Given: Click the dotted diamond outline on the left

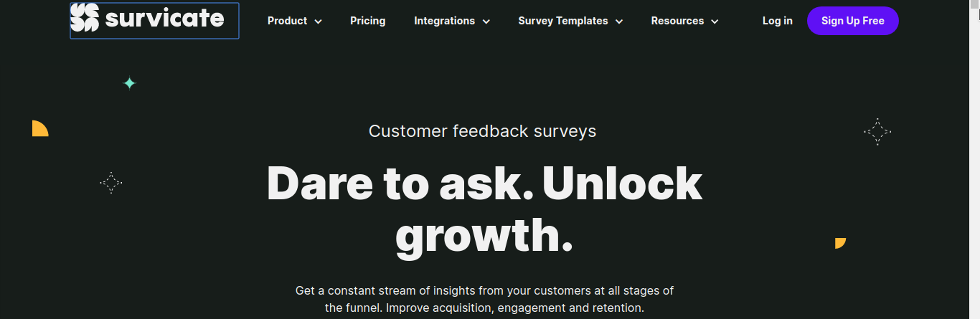Looking at the screenshot, I should (111, 183).
